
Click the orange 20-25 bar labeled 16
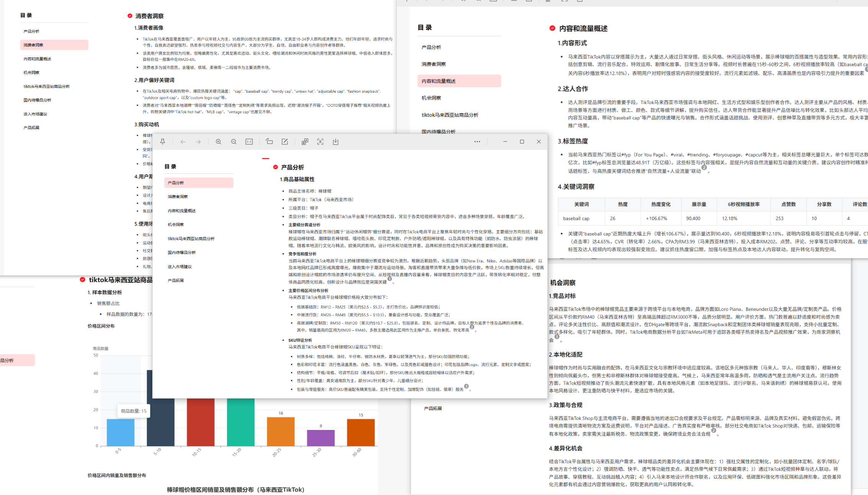(x=281, y=431)
